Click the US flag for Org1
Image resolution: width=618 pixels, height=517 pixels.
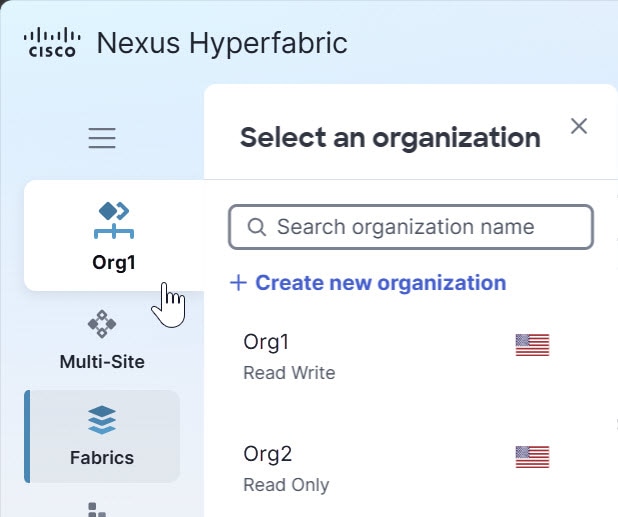[x=532, y=345]
